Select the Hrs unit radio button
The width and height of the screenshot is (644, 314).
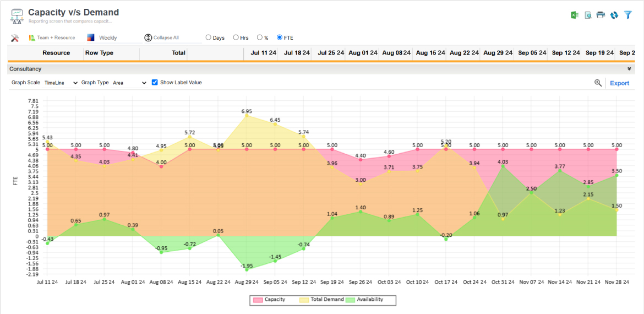236,37
